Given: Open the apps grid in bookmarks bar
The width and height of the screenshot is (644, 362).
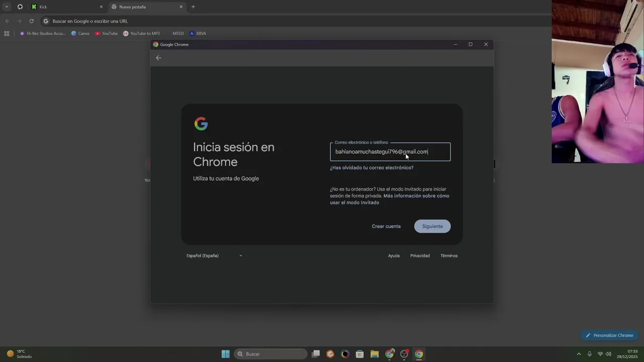Looking at the screenshot, I should (7, 33).
